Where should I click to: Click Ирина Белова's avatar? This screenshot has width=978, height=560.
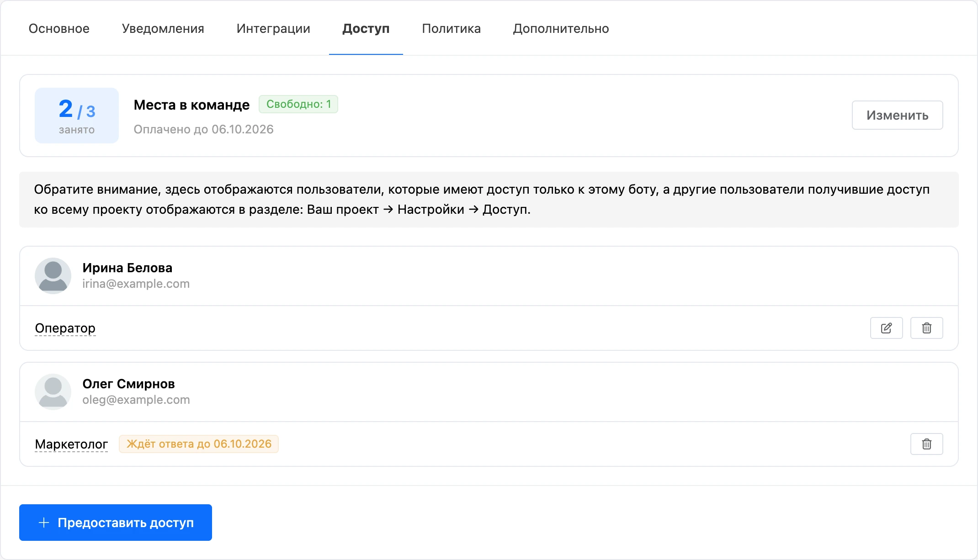[x=53, y=275]
